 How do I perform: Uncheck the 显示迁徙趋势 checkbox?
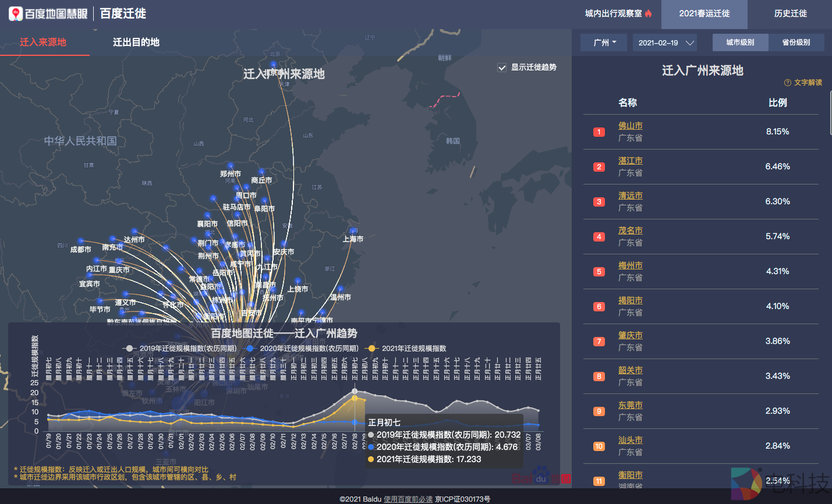tap(502, 68)
